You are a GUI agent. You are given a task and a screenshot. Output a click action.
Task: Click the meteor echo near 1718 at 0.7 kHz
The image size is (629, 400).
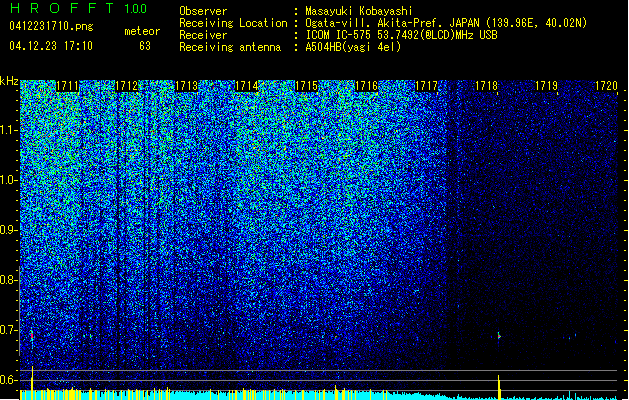click(x=499, y=336)
